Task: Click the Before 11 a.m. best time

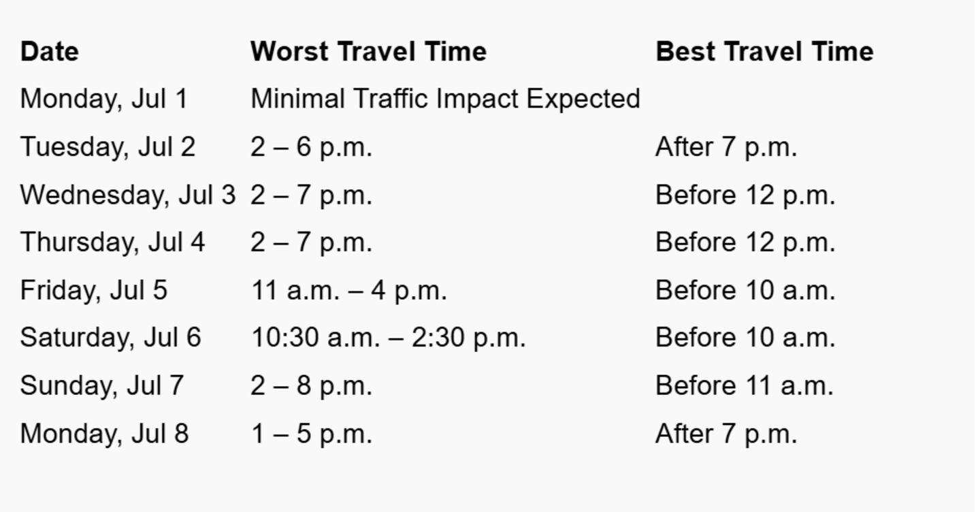Action: click(x=745, y=385)
